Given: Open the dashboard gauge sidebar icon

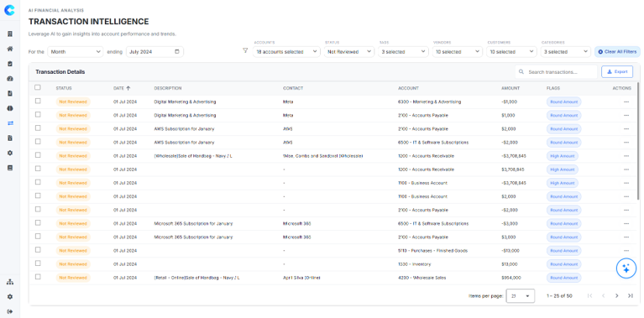Looking at the screenshot, I should click(x=10, y=78).
